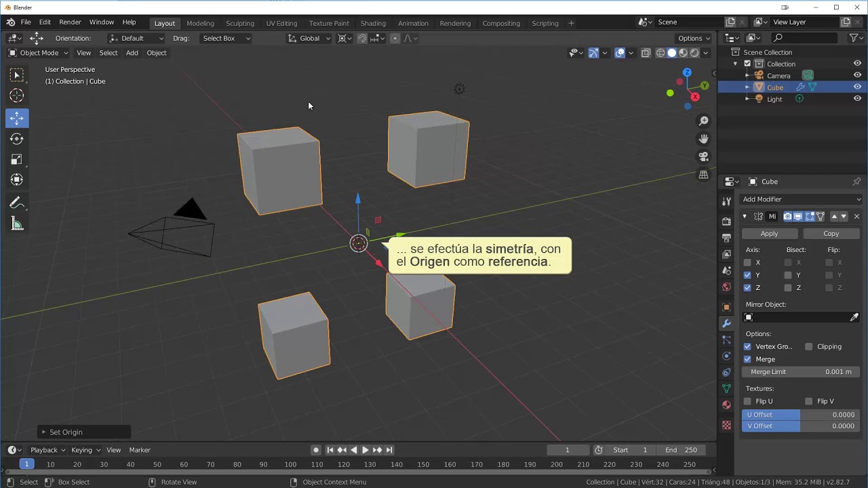Screen dimensions: 868x488
Task: Adjust the V Offset slider
Action: [801, 426]
